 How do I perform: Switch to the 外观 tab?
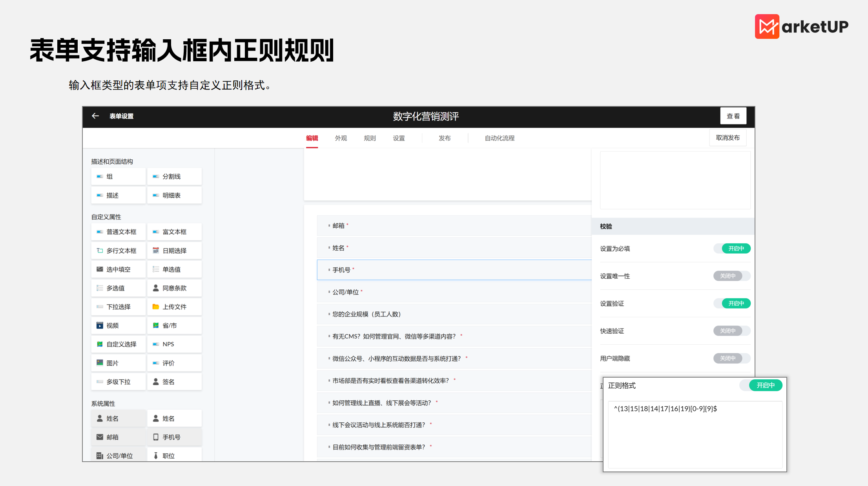[x=340, y=138]
